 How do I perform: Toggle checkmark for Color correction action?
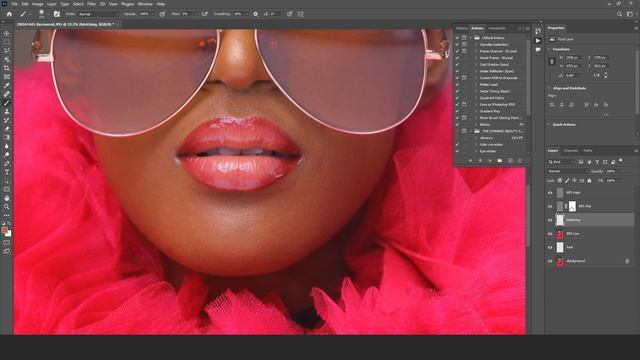point(458,144)
